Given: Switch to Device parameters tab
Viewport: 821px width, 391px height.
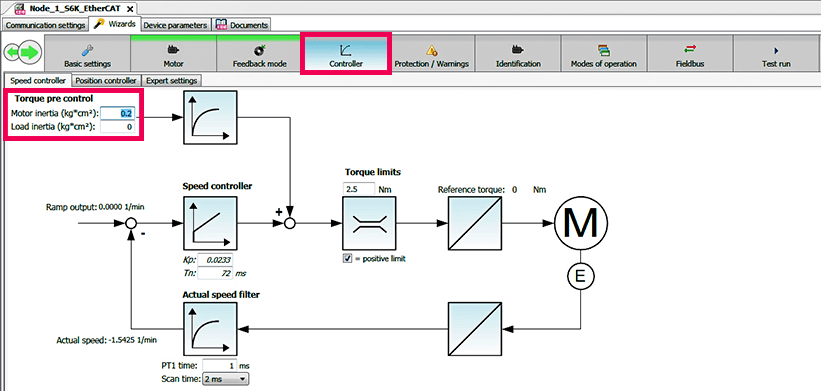Looking at the screenshot, I should [x=175, y=25].
